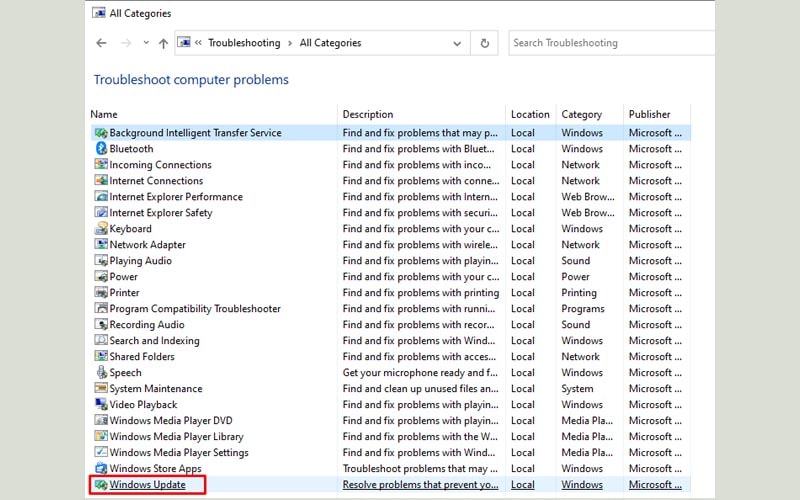Click the Search and Indexing icon
This screenshot has width=800, height=500.
coord(101,340)
